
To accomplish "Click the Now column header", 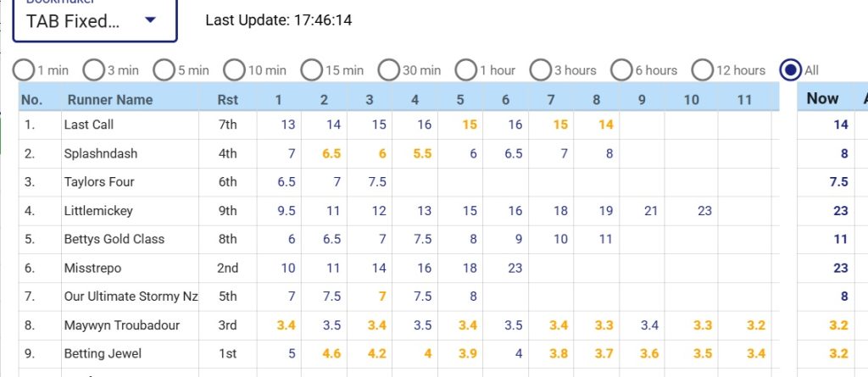I will 822,98.
